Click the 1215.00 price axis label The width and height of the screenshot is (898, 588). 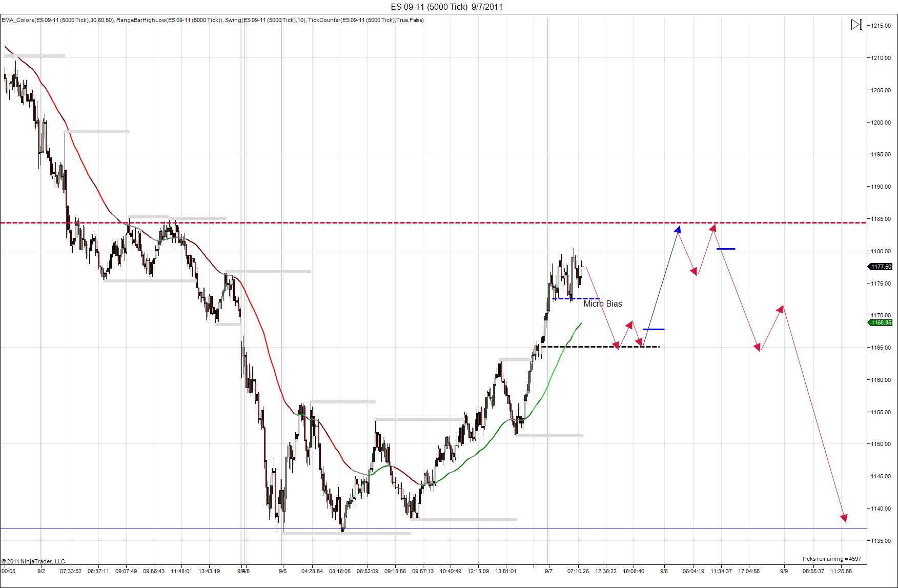[x=881, y=26]
